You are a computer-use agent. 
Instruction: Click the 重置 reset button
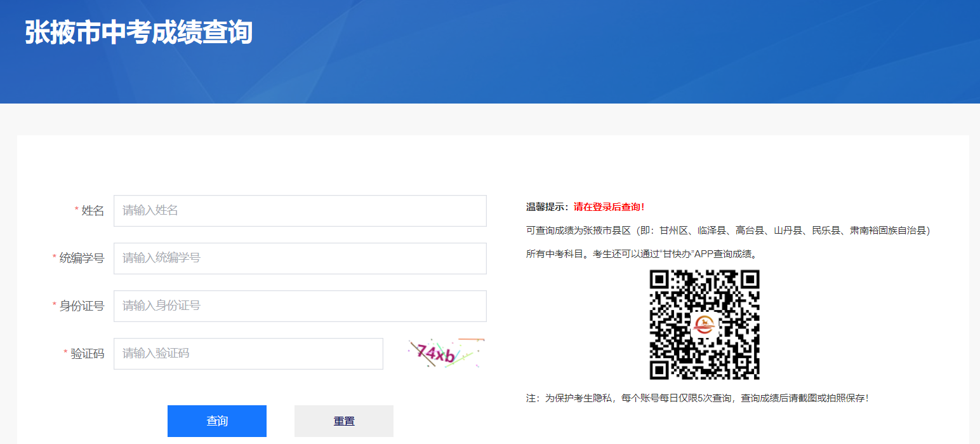point(343,421)
